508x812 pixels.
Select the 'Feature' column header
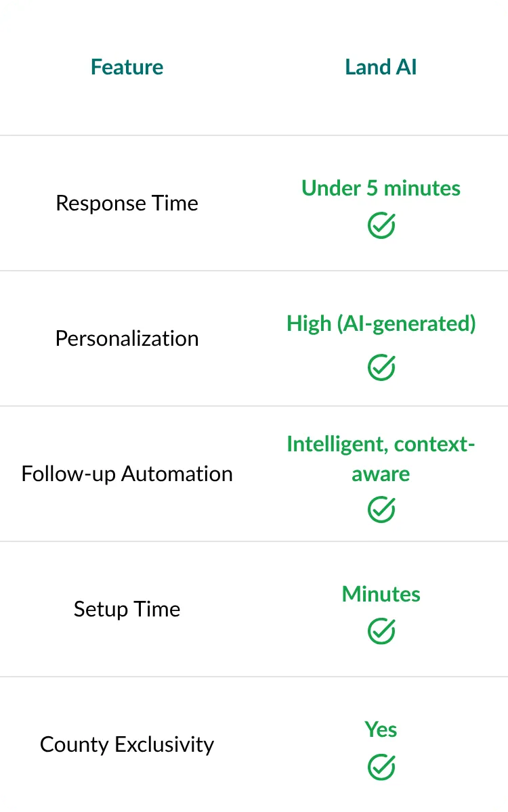(x=127, y=67)
